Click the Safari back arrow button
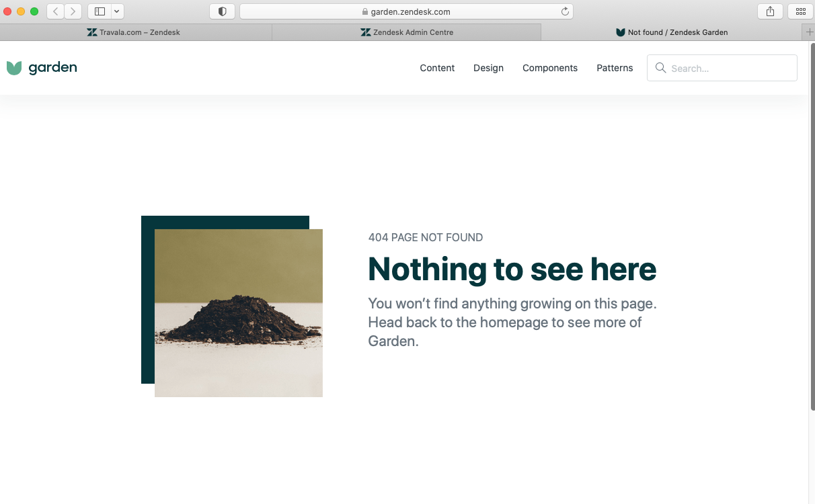 pyautogui.click(x=55, y=11)
